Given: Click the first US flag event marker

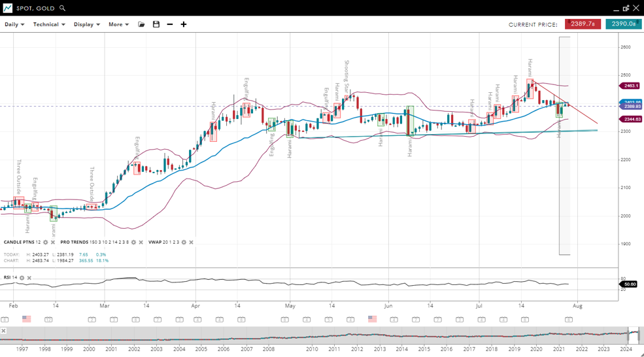Looking at the screenshot, I should 27,319.
